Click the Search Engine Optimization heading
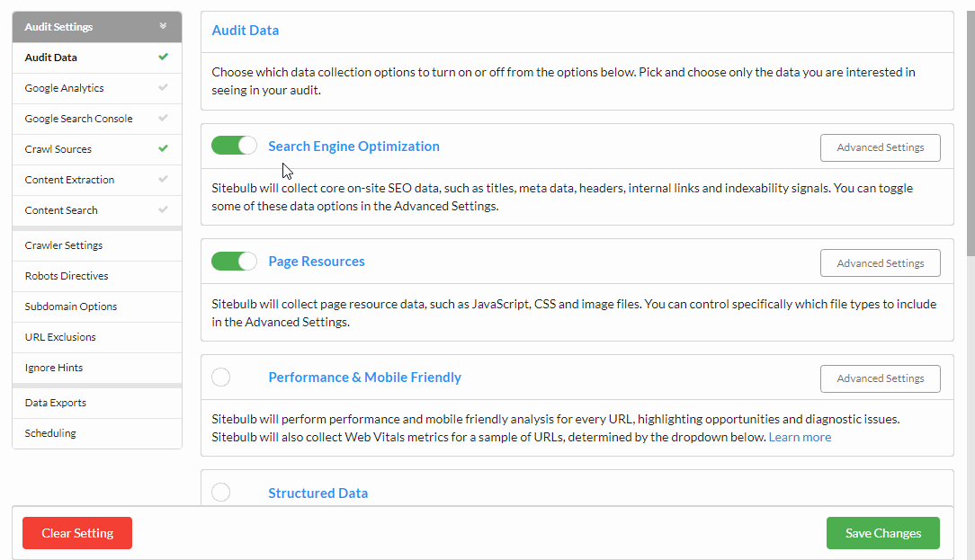 [x=353, y=146]
